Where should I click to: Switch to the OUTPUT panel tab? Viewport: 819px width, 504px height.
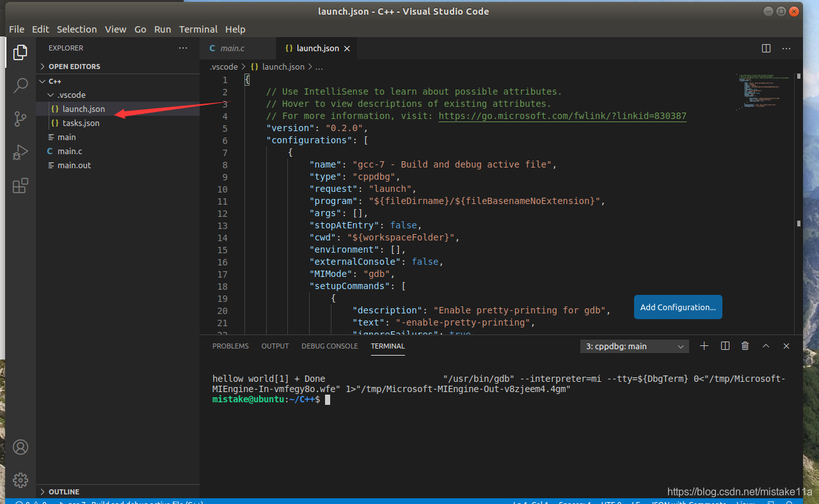[275, 346]
